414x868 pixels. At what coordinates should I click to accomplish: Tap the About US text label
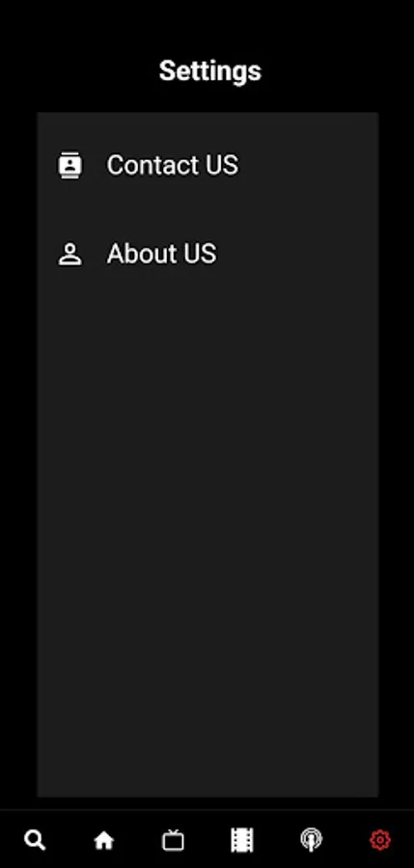pyautogui.click(x=161, y=254)
